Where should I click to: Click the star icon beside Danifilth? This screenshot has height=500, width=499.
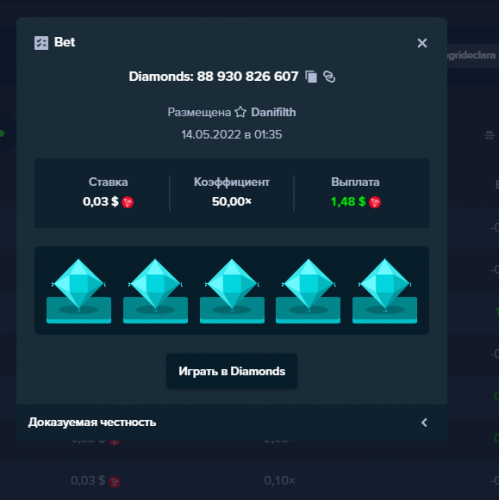(x=240, y=112)
